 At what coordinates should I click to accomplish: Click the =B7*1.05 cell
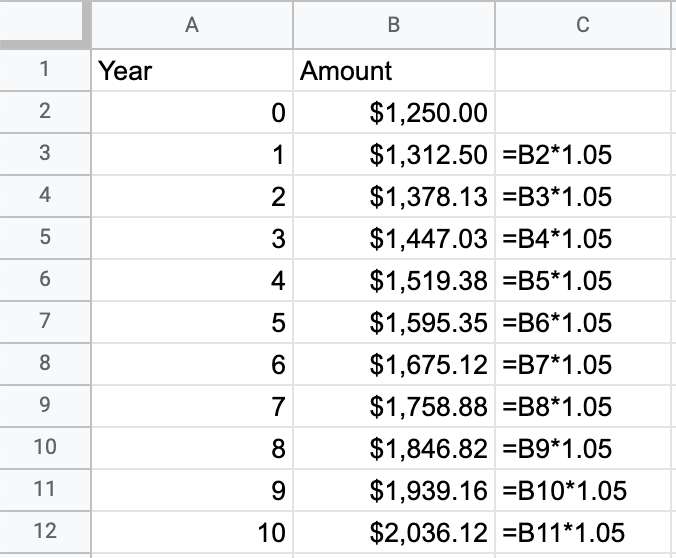pos(583,364)
